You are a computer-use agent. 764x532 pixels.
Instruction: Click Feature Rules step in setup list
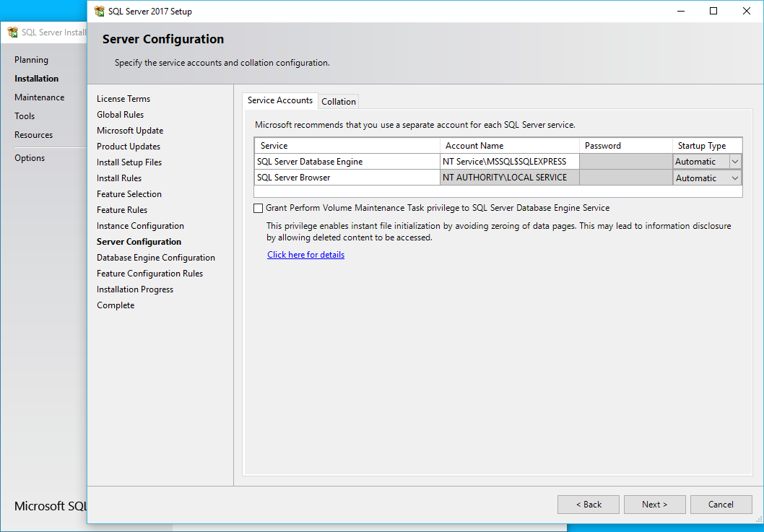122,210
